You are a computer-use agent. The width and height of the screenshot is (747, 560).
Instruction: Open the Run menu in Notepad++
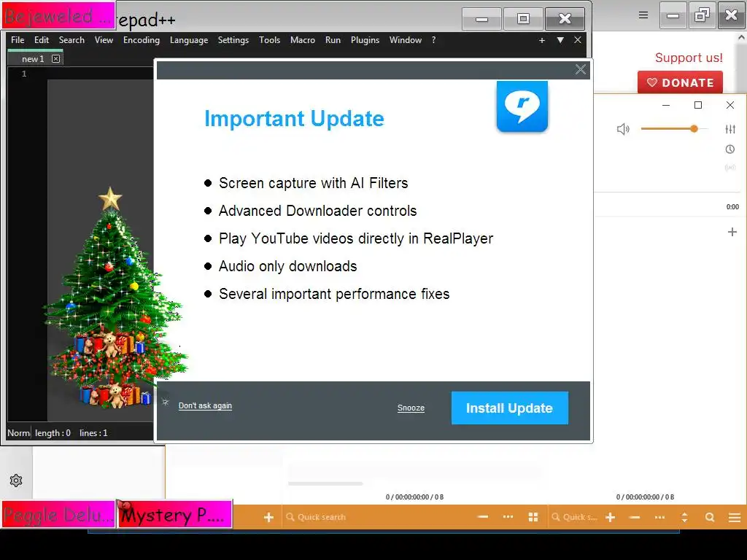click(333, 40)
